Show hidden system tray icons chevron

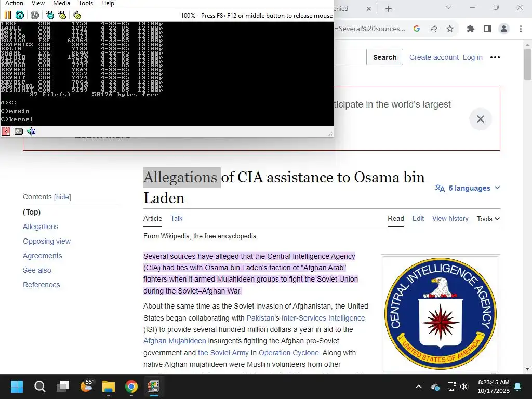coord(419,387)
